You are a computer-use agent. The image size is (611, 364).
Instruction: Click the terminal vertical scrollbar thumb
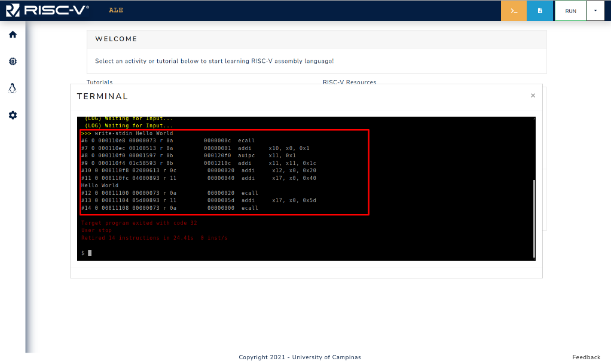click(x=534, y=219)
